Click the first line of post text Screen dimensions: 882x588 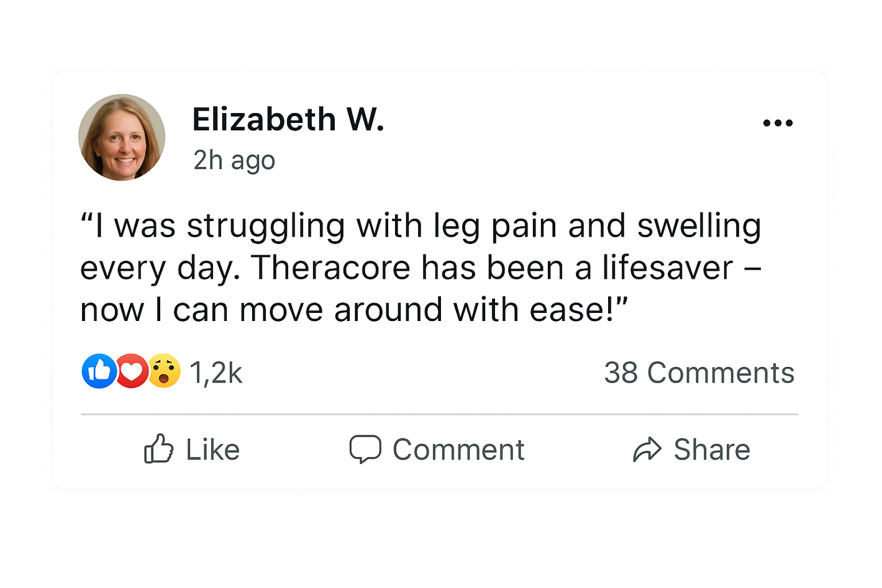[421, 226]
